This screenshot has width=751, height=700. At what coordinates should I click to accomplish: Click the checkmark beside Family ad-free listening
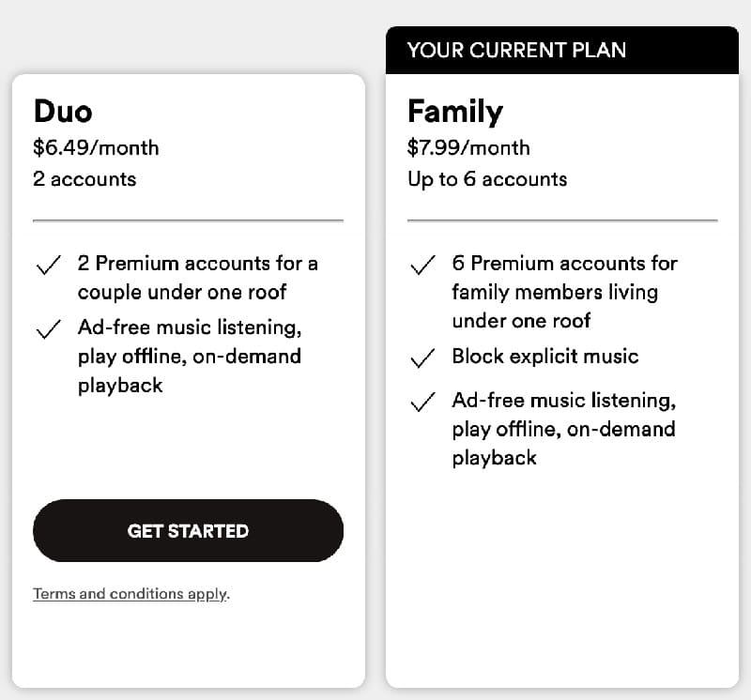[x=422, y=403]
